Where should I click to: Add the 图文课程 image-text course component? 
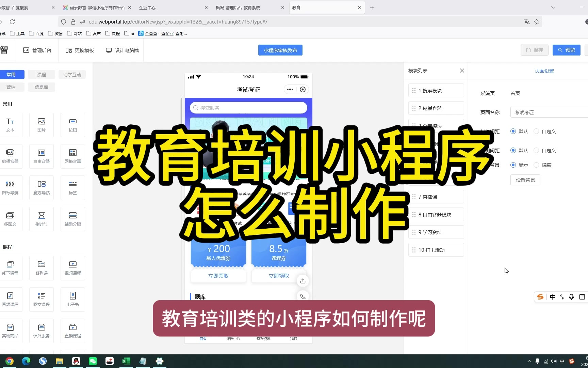point(42,300)
